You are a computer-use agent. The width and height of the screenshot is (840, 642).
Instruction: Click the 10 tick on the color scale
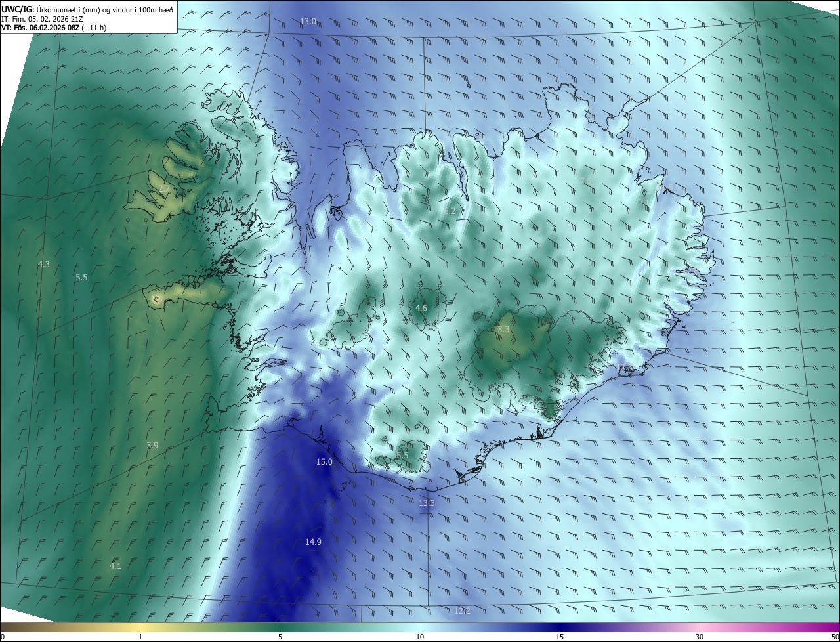tap(420, 637)
